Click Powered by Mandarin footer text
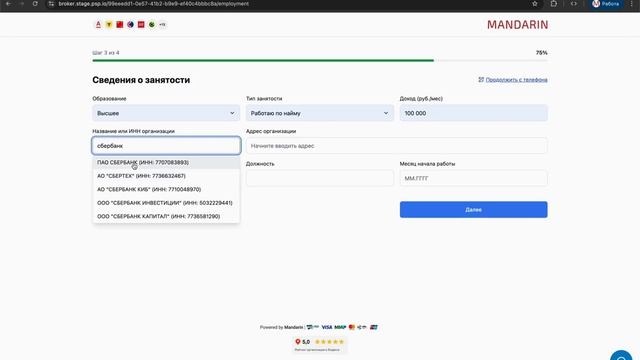The height and width of the screenshot is (360, 640). [x=282, y=327]
